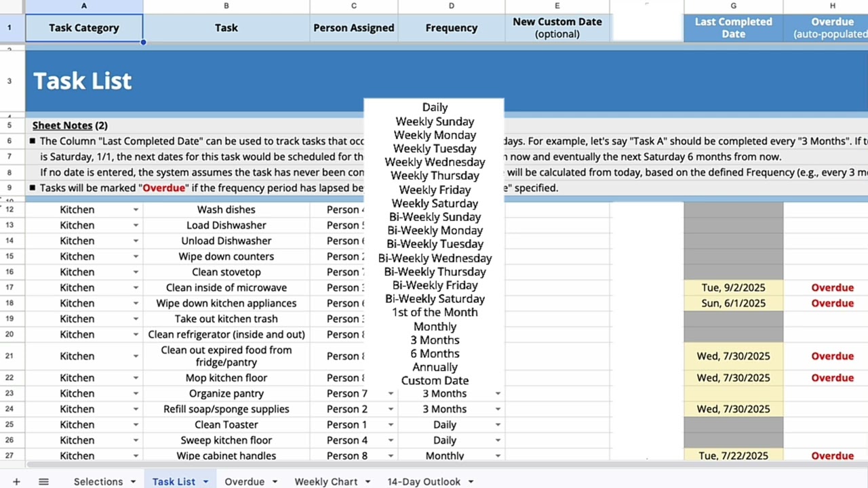Viewport: 868px width, 488px height.
Task: Click the Task Category header cell
Action: point(84,28)
